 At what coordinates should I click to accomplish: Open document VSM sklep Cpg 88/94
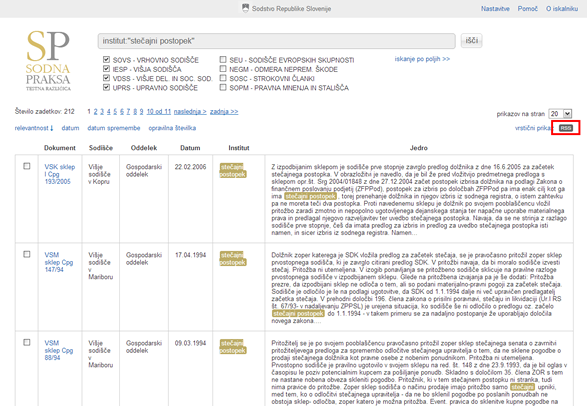point(59,350)
